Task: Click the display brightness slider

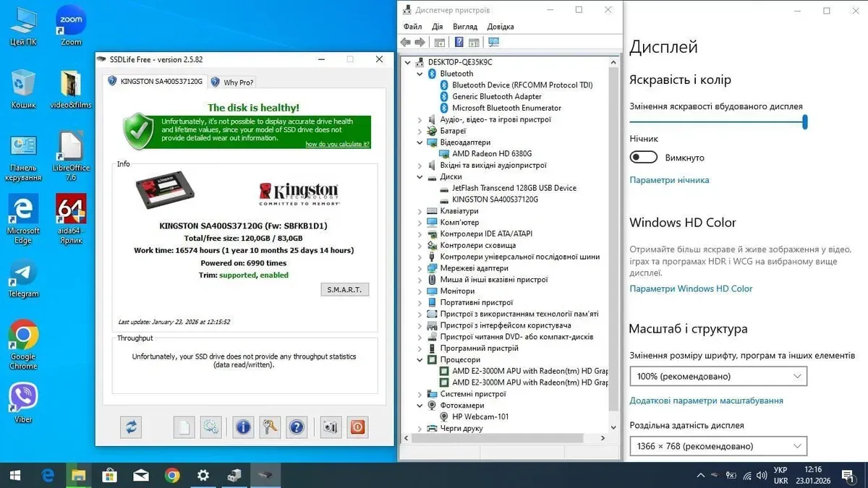Action: [x=716, y=122]
